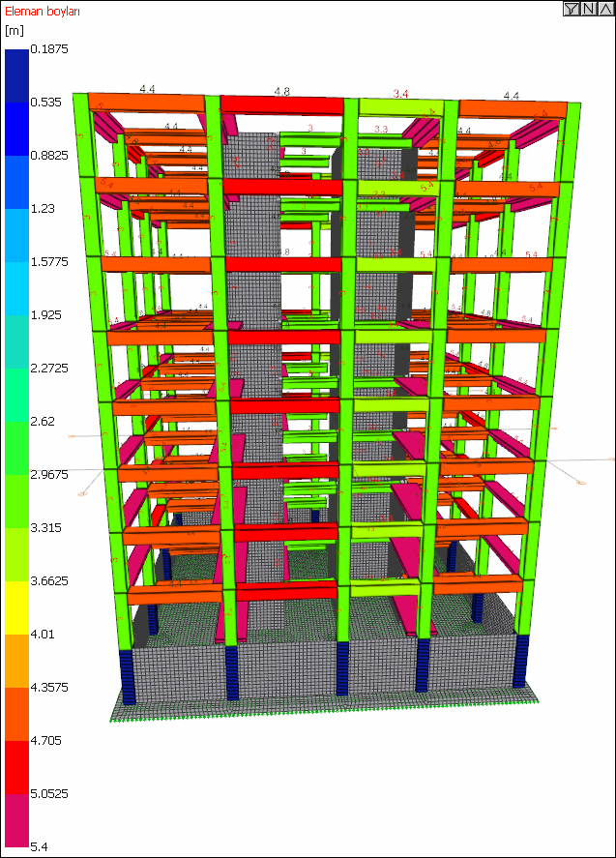The image size is (616, 858).
Task: Click the legend value 5.0525
Action: (x=49, y=794)
